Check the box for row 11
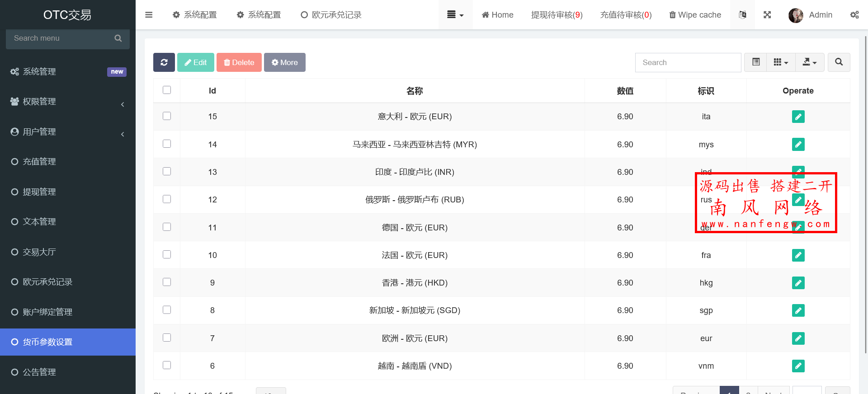868x394 pixels. 167,227
